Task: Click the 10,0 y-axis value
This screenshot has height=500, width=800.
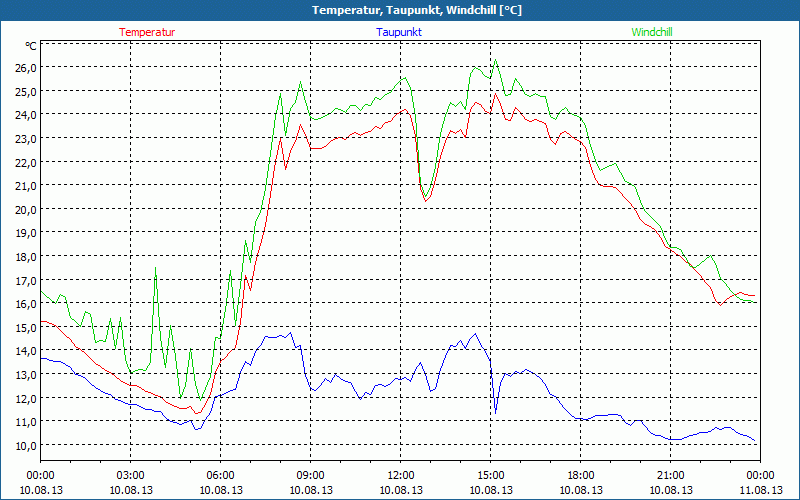Action: [x=26, y=445]
